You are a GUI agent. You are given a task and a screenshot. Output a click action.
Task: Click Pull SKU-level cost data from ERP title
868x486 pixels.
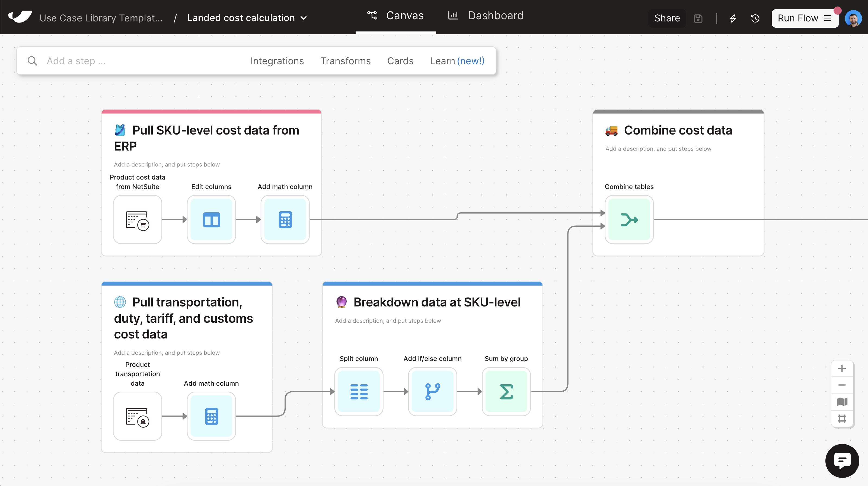click(x=206, y=138)
